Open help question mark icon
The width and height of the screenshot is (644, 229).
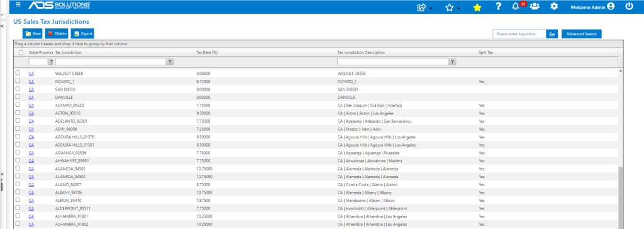[498, 6]
